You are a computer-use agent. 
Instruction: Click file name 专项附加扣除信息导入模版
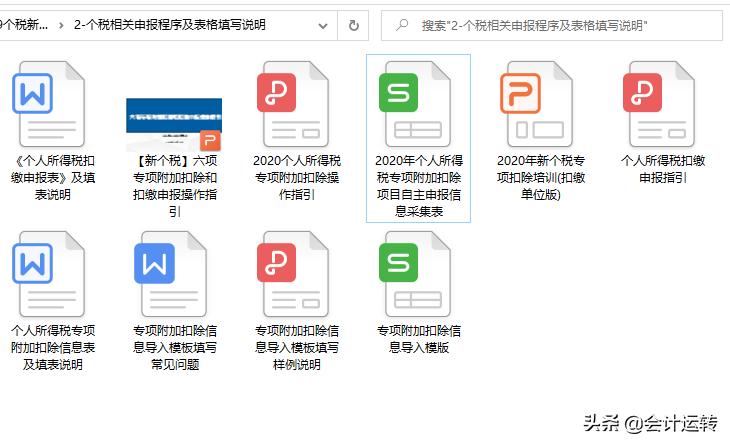419,339
